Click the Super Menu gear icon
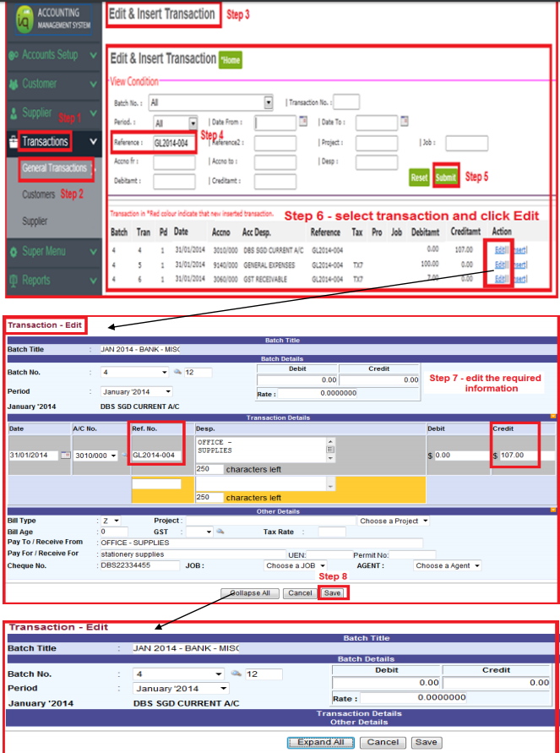Viewport: 560px width, 753px height. (14, 252)
